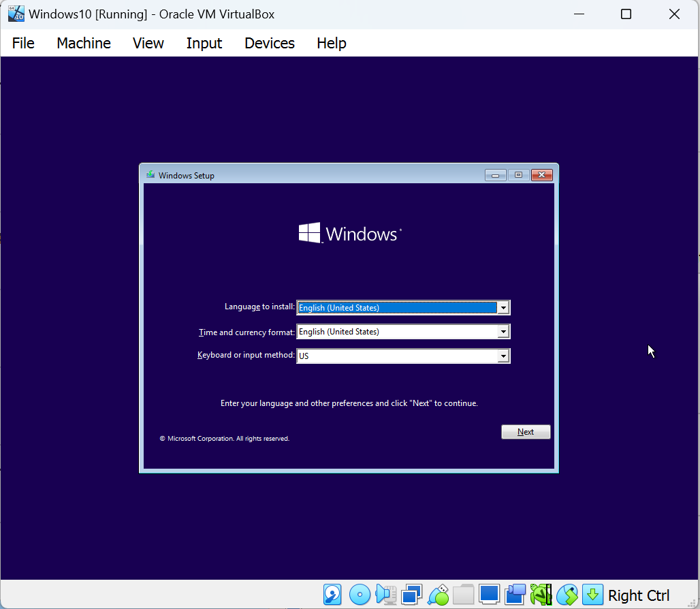Screen dimensions: 700x609
Task: Click the mouse integration status icon
Action: [x=567, y=595]
